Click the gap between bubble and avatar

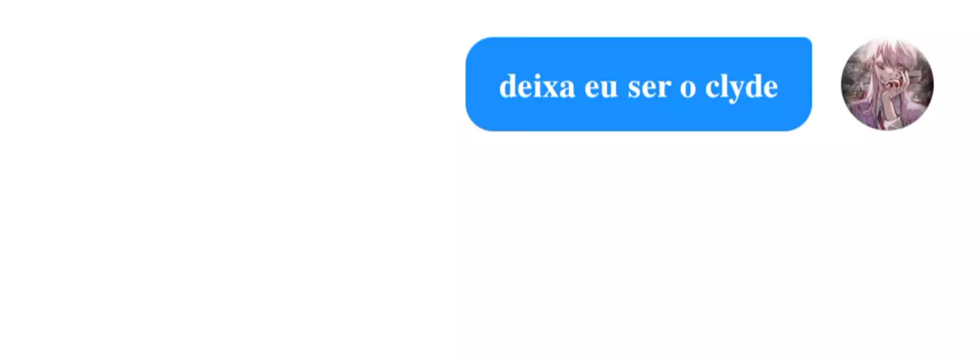click(826, 84)
